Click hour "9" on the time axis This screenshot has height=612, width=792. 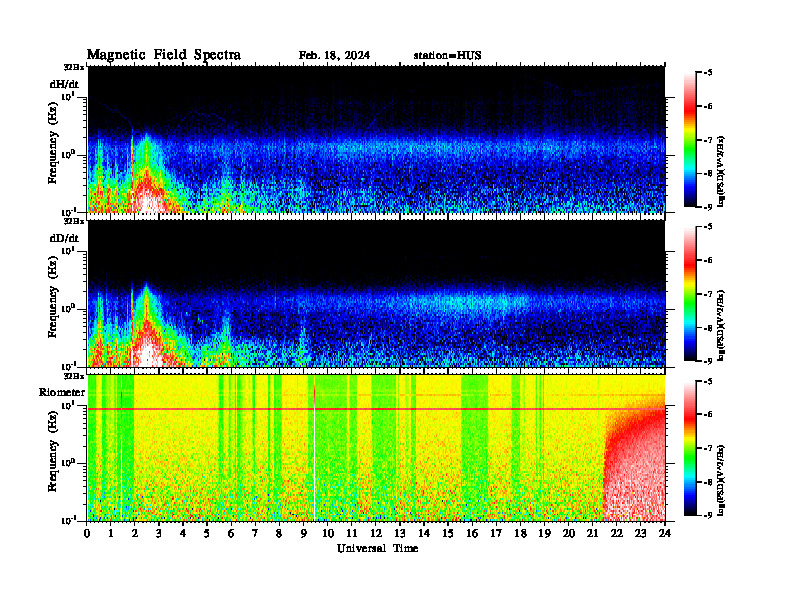304,533
